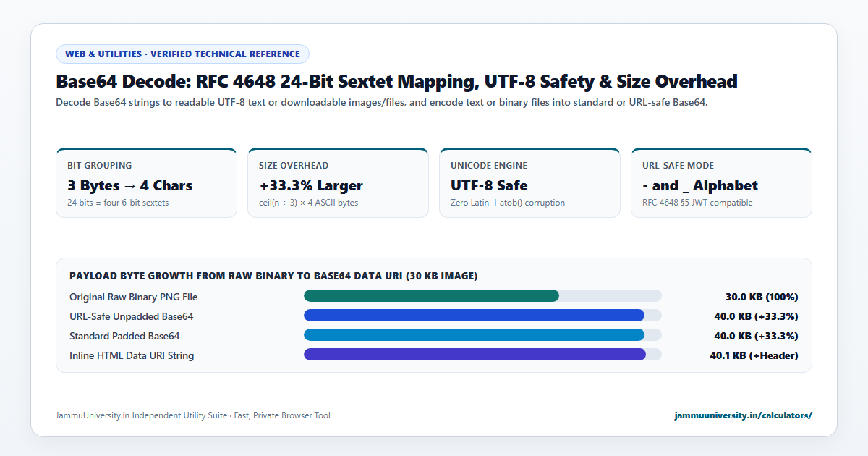The height and width of the screenshot is (456, 868).
Task: Click the Base64 Decode main heading
Action: [x=396, y=81]
